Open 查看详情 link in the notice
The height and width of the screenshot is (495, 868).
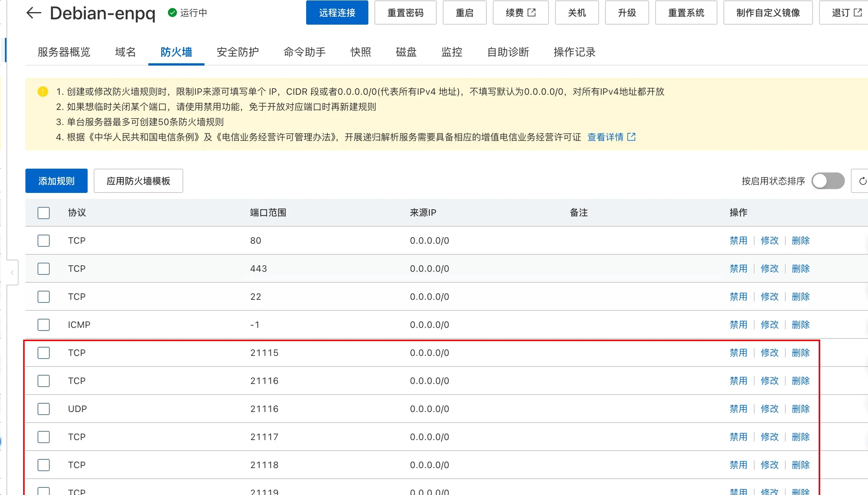[x=605, y=137]
